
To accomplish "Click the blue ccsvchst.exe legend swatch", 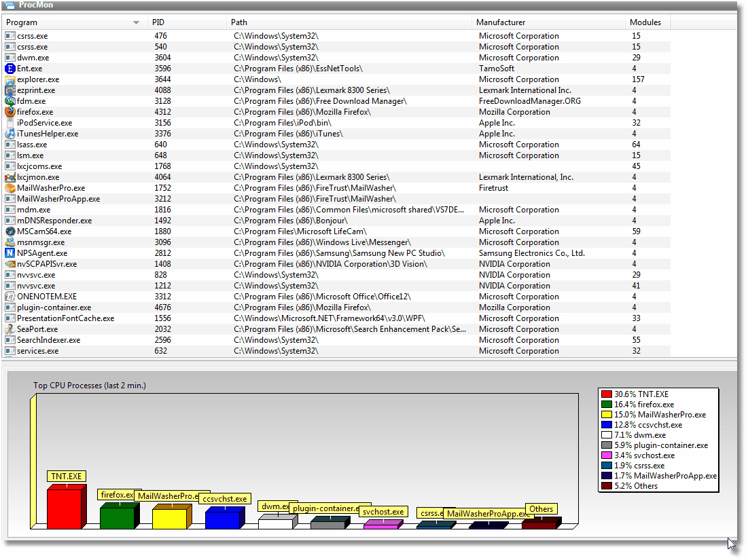I will (606, 425).
